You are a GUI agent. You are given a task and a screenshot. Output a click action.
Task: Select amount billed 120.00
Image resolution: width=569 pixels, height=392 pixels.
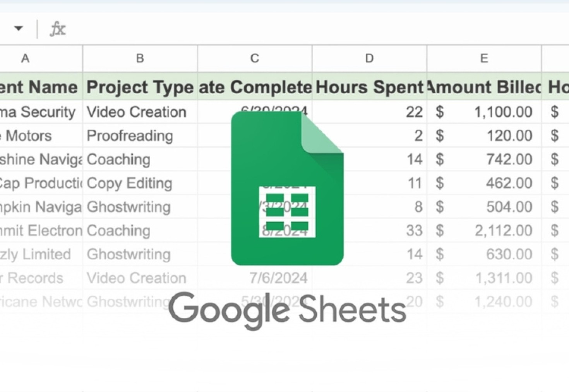484,135
